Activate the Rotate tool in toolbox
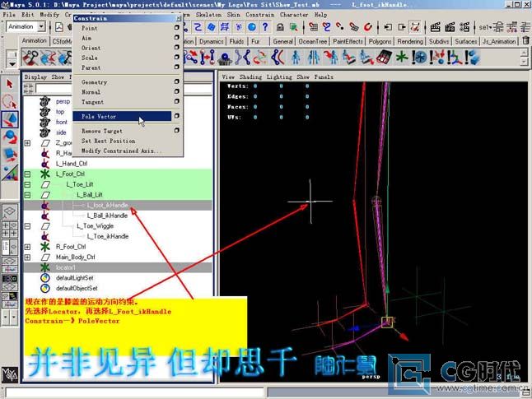This screenshot has width=532, height=399. 10,137
